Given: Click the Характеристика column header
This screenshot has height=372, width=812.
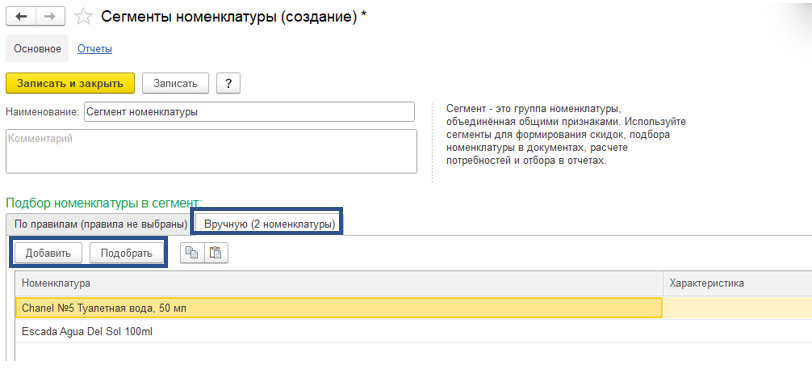Looking at the screenshot, I should click(737, 283).
